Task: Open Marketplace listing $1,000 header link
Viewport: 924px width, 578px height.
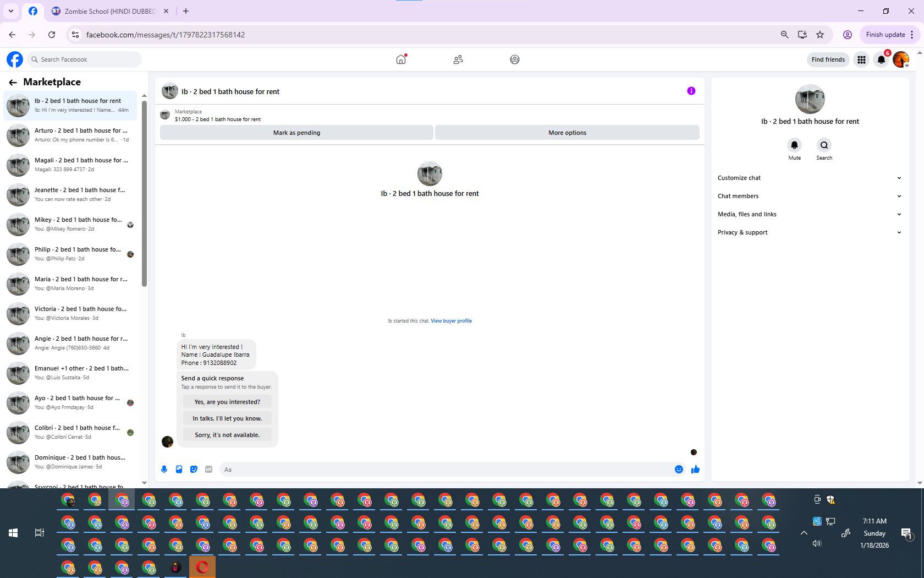Action: (x=218, y=119)
